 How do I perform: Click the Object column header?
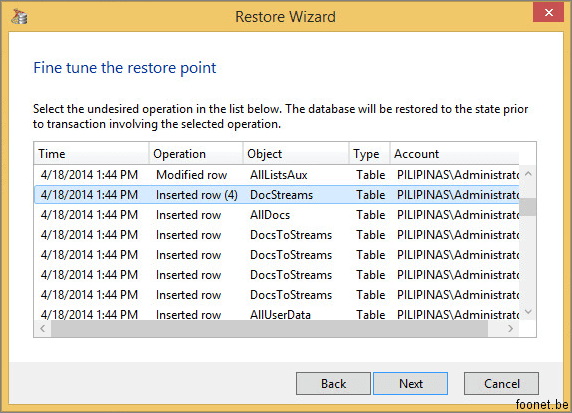click(x=296, y=154)
